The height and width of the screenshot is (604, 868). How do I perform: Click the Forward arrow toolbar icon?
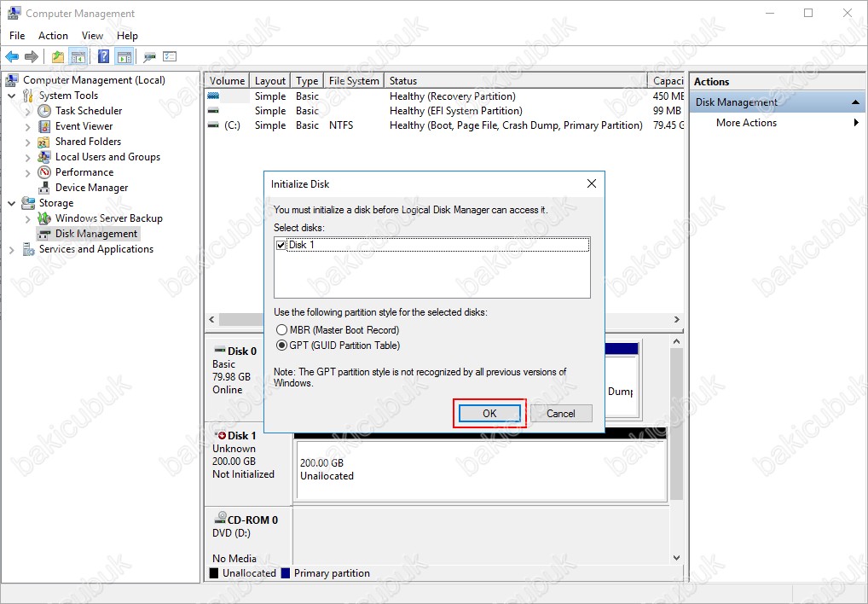pyautogui.click(x=32, y=56)
